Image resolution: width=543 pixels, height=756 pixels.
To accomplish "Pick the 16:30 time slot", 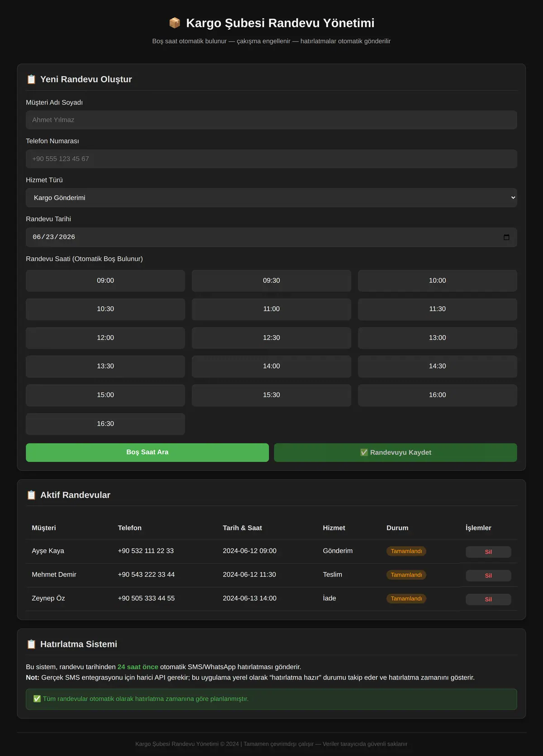I will 105,424.
